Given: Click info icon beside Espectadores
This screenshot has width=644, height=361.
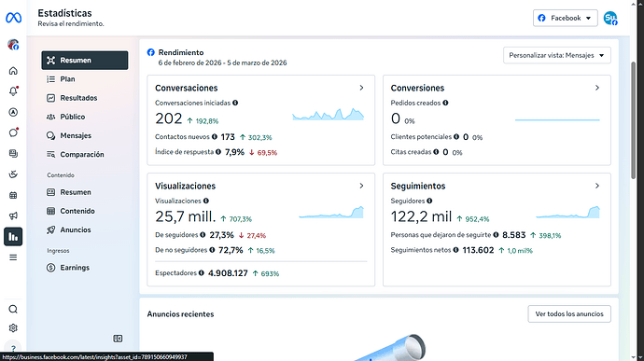Looking at the screenshot, I should tap(202, 272).
